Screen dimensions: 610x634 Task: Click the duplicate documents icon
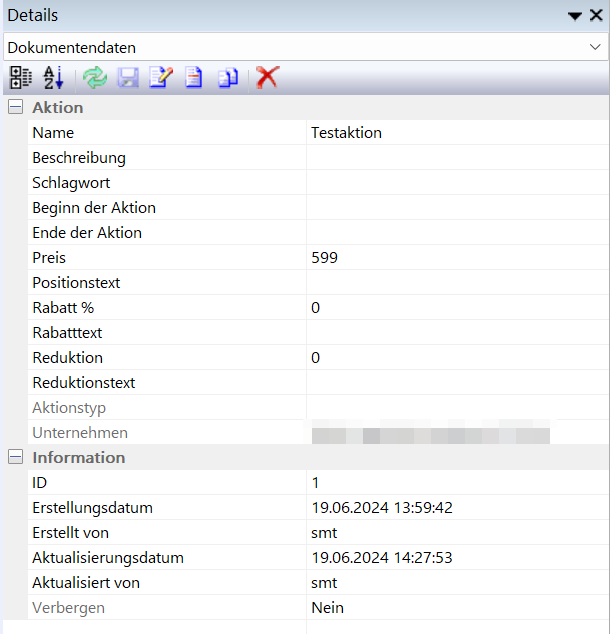228,77
